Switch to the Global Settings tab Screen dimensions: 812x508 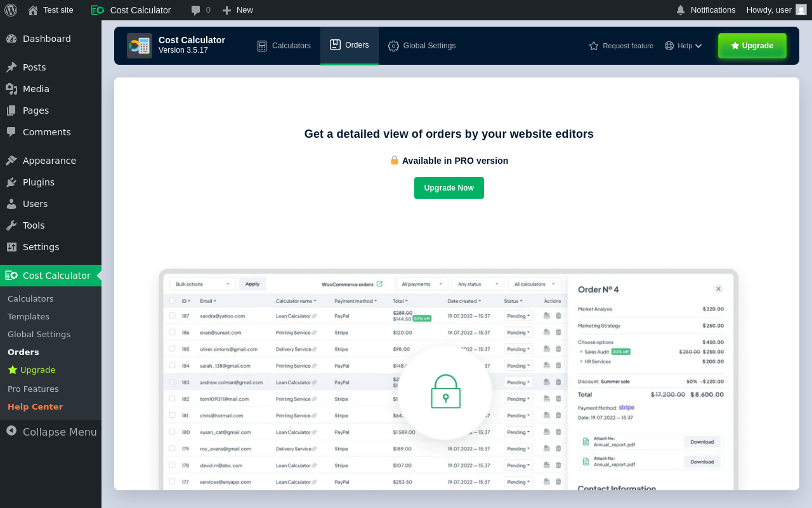click(422, 46)
